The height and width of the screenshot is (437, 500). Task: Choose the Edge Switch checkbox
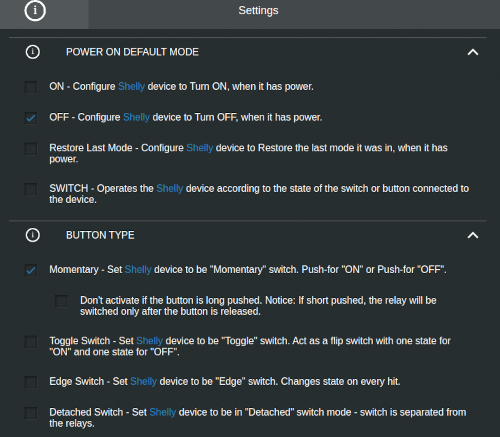point(31,382)
